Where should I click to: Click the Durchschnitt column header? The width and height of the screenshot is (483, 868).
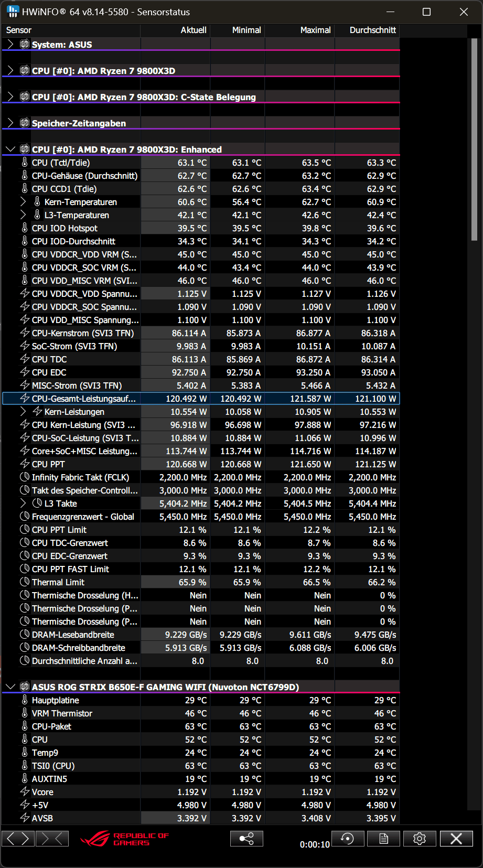click(x=367, y=30)
